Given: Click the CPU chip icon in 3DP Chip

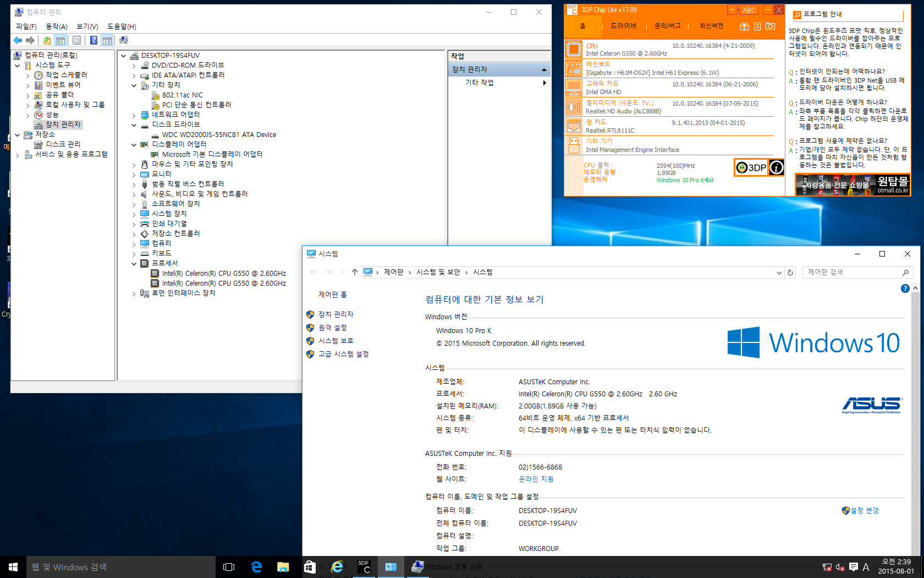Looking at the screenshot, I should click(574, 49).
